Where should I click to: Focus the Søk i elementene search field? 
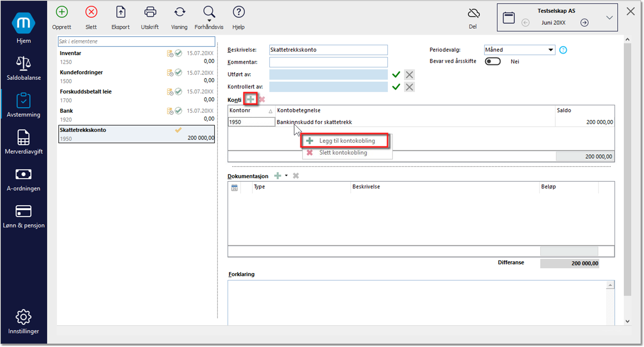[x=136, y=41]
